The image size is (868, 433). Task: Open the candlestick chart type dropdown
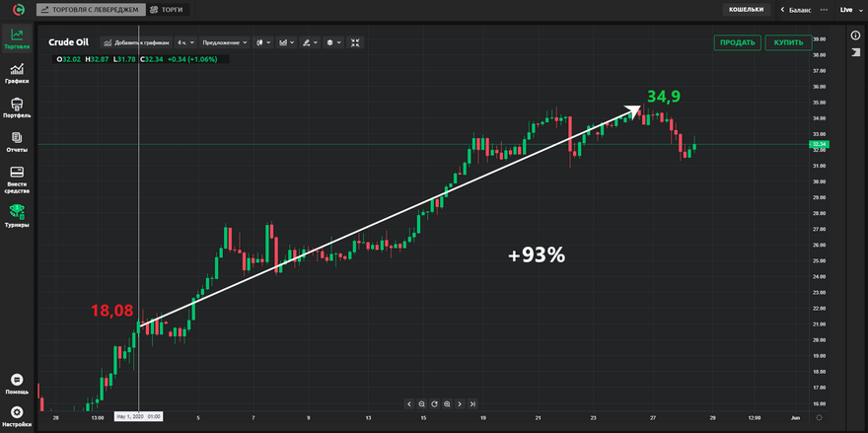point(263,42)
